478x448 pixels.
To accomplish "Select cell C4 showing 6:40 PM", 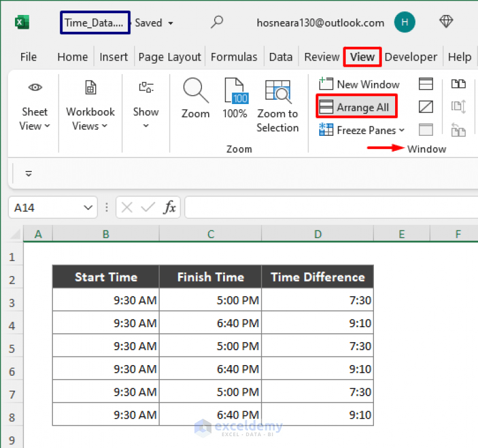I will 211,323.
